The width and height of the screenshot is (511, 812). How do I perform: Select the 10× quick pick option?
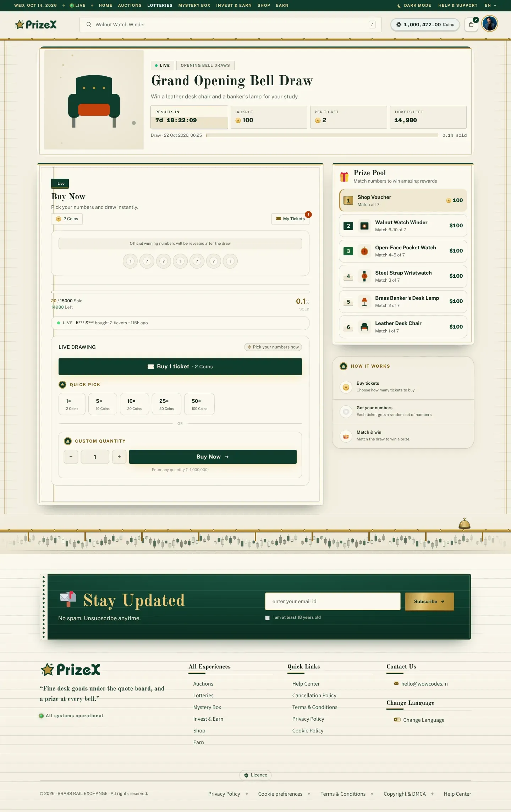pyautogui.click(x=134, y=404)
